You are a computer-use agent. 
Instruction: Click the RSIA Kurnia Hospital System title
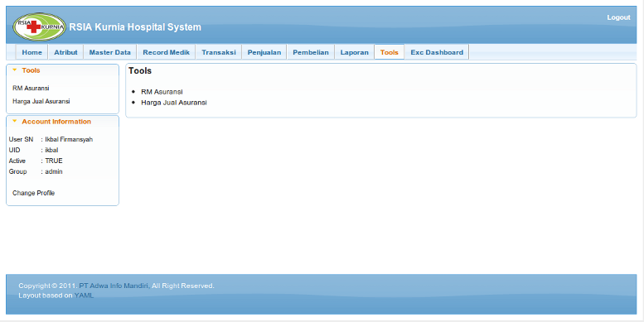(x=135, y=27)
